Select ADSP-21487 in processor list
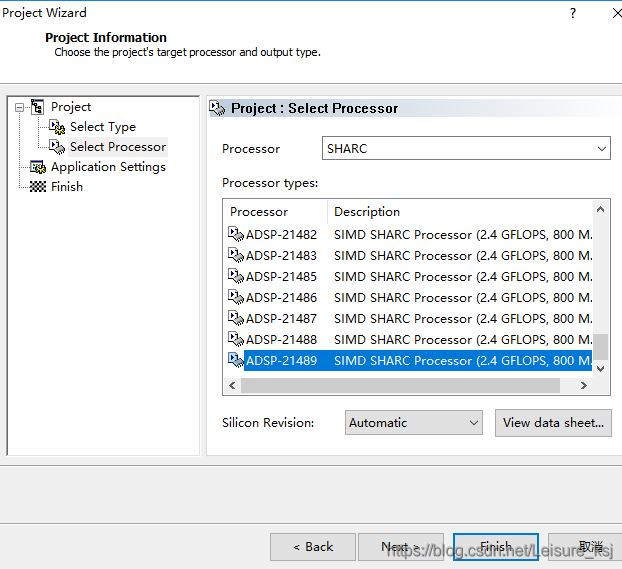The height and width of the screenshot is (569, 622). (x=281, y=319)
